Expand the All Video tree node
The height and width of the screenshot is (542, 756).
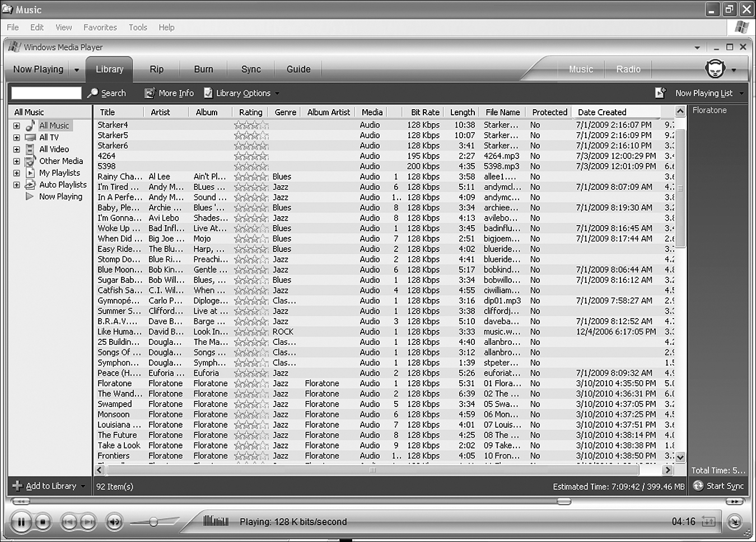(16, 149)
